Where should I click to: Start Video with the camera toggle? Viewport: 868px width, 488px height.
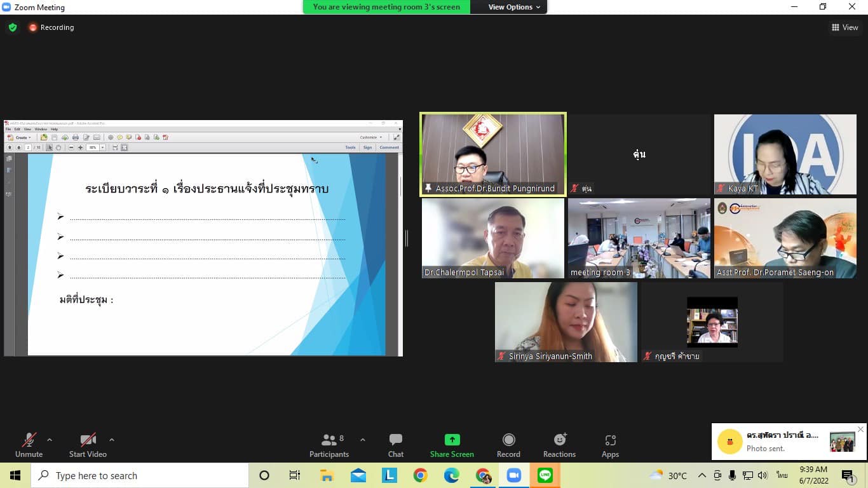(x=88, y=445)
